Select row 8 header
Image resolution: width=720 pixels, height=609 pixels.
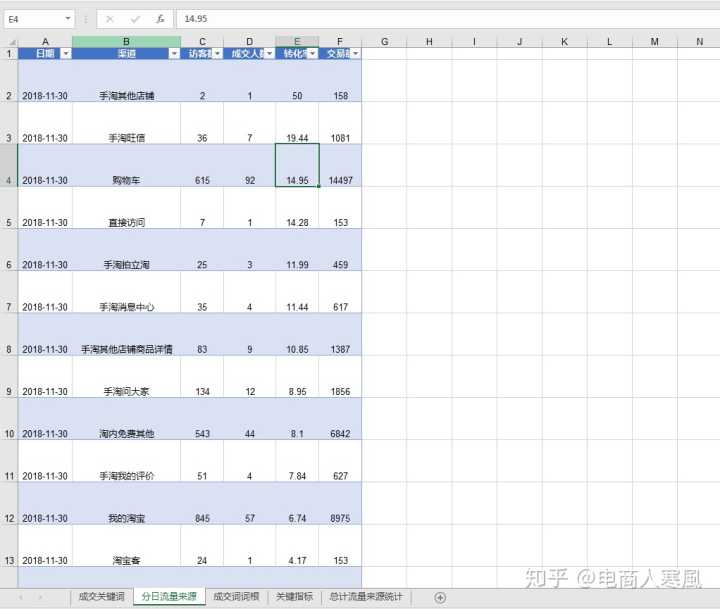(x=9, y=350)
